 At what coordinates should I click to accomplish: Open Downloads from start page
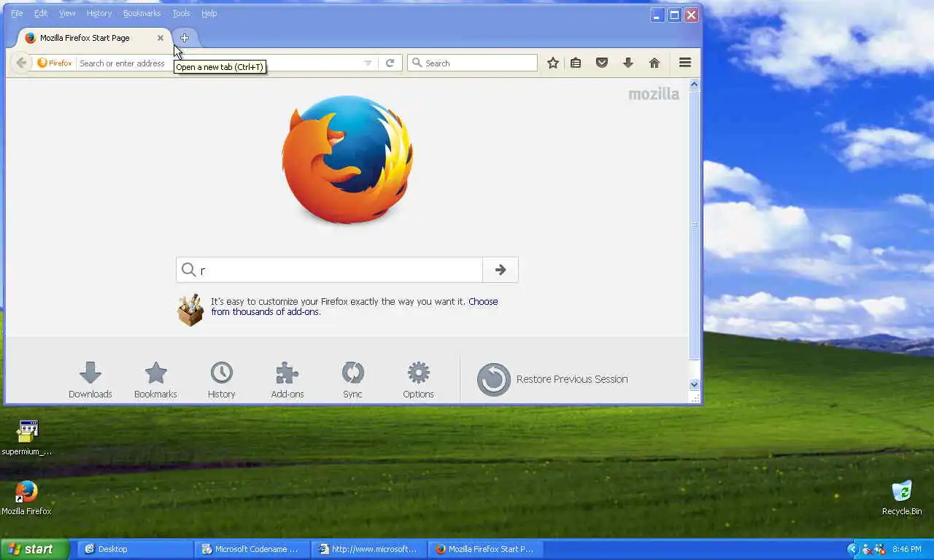90,380
